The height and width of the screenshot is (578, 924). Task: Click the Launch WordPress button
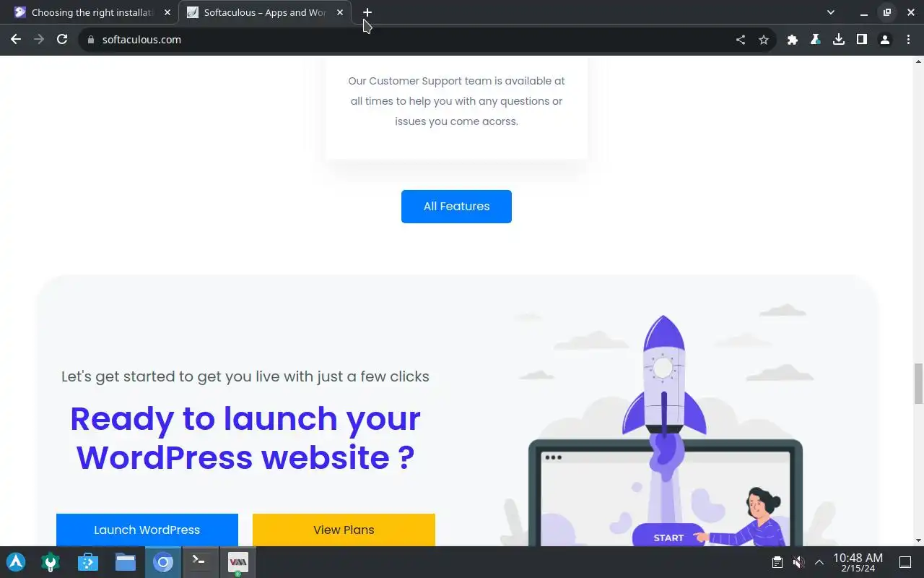(x=147, y=530)
